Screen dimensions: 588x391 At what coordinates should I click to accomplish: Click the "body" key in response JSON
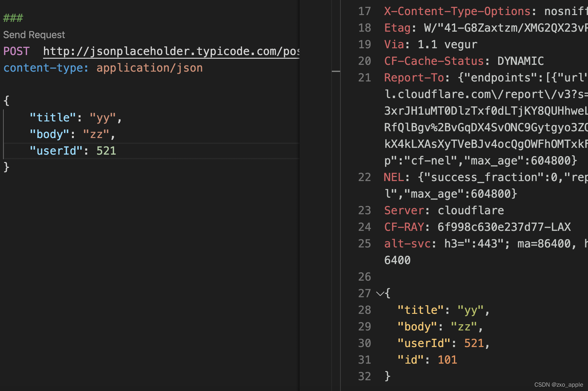(417, 327)
